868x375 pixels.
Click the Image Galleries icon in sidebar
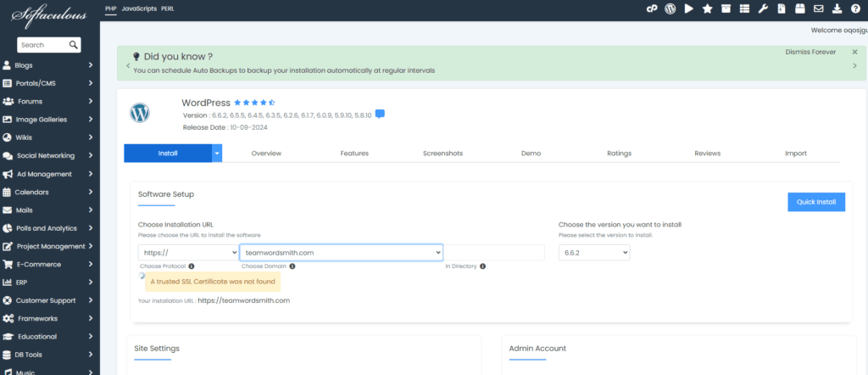pyautogui.click(x=7, y=120)
